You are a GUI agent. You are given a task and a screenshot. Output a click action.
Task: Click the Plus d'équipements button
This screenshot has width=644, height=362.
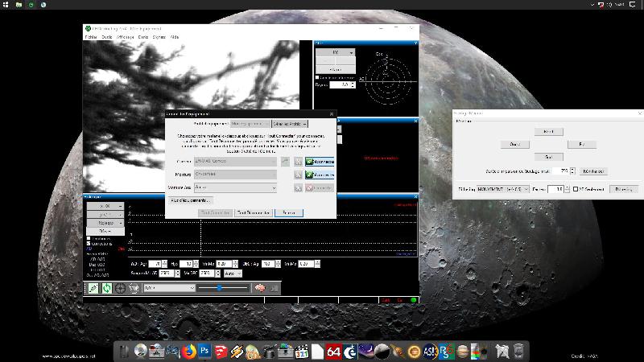(190, 200)
